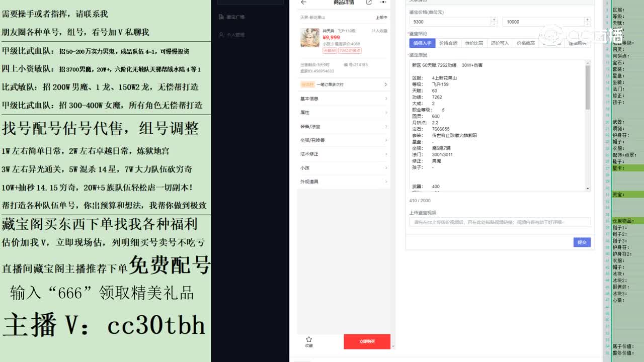
Task: Click the scroll-up arrow of 鉴宝原因 text area
Action: [x=588, y=63]
